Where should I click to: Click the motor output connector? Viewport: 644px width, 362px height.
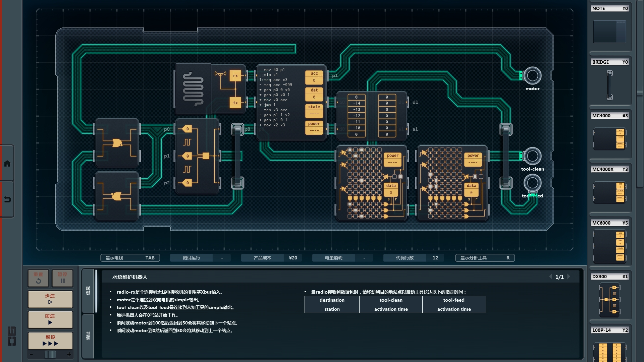(x=532, y=76)
